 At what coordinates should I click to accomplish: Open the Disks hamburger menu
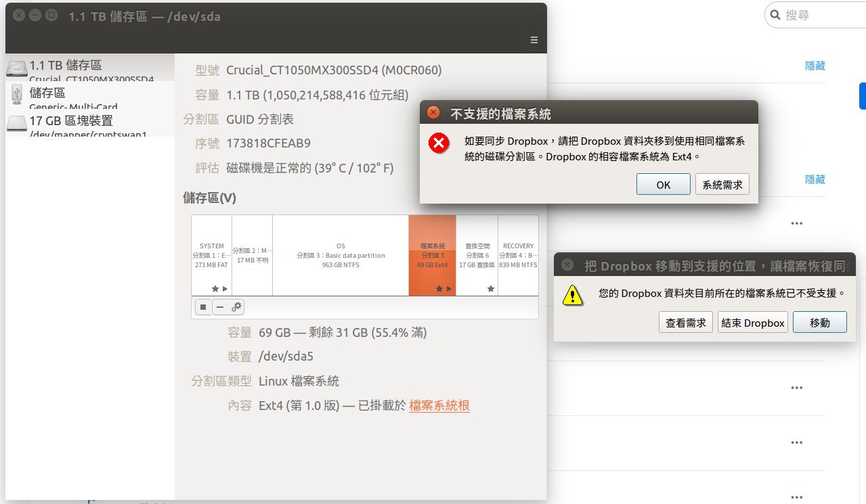(534, 41)
